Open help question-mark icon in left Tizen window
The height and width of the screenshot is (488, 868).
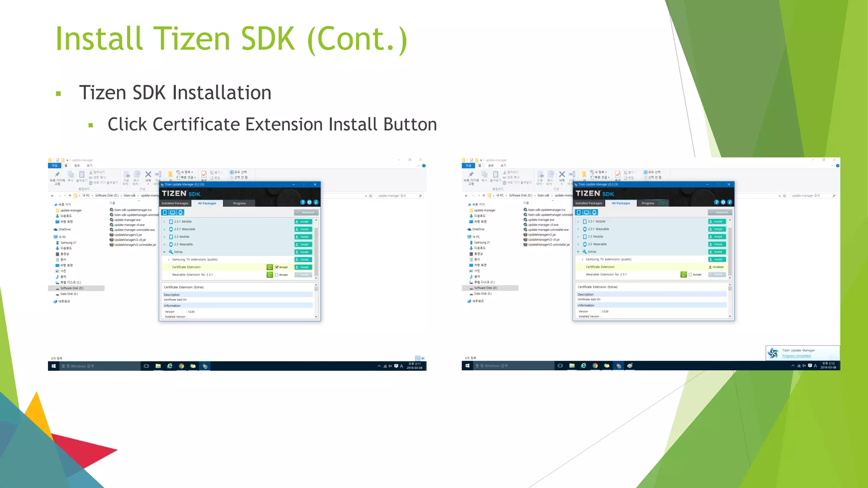click(303, 202)
